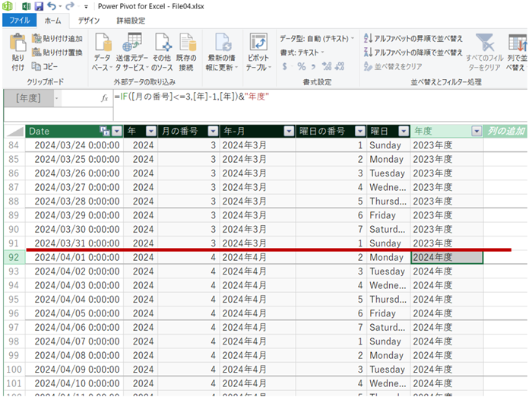Image resolution: width=532 pixels, height=397 pixels.
Task: Switch to the 詳細設定 tab
Action: pyautogui.click(x=131, y=21)
